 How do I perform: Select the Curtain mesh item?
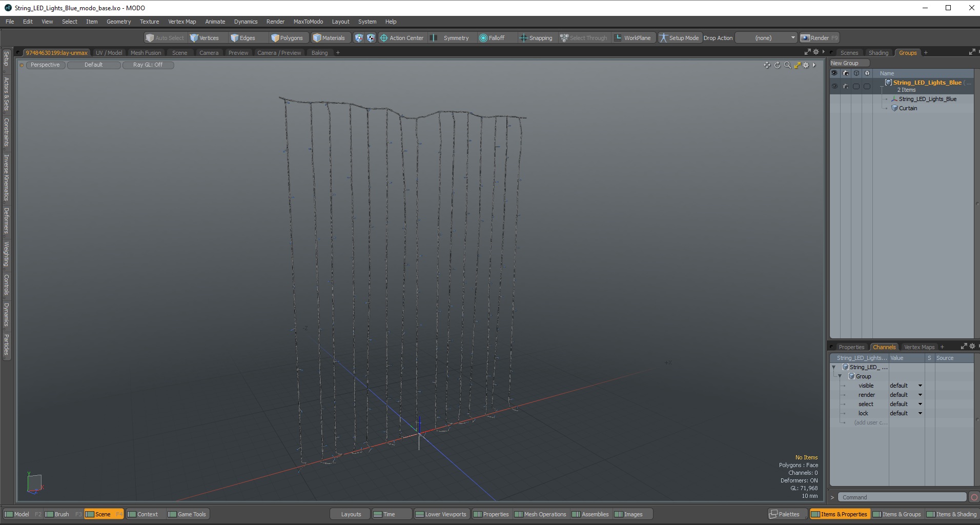coord(908,108)
